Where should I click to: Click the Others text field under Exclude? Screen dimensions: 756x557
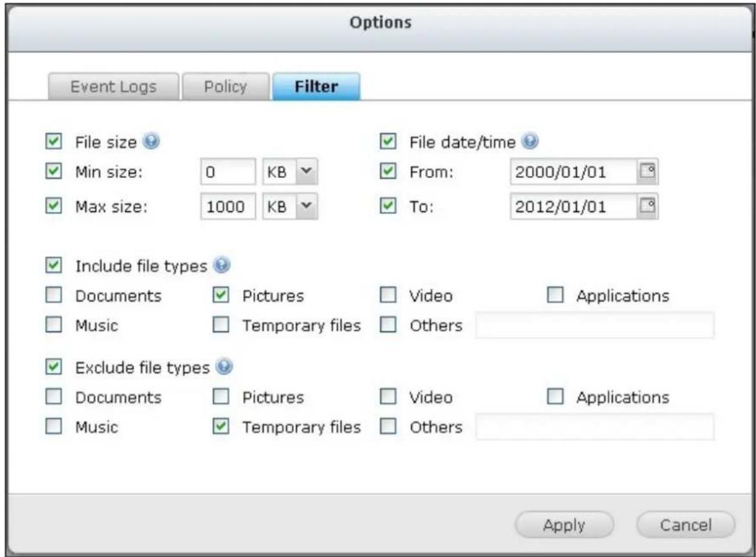pyautogui.click(x=595, y=427)
